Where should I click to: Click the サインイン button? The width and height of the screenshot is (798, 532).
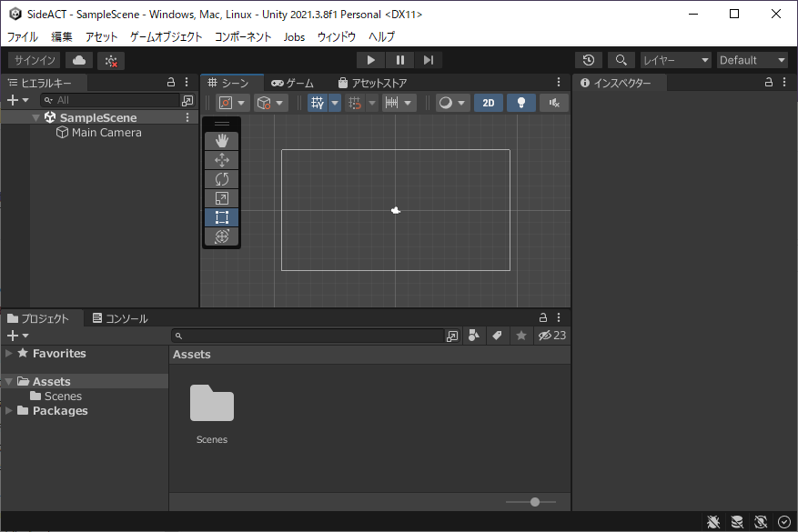34,60
